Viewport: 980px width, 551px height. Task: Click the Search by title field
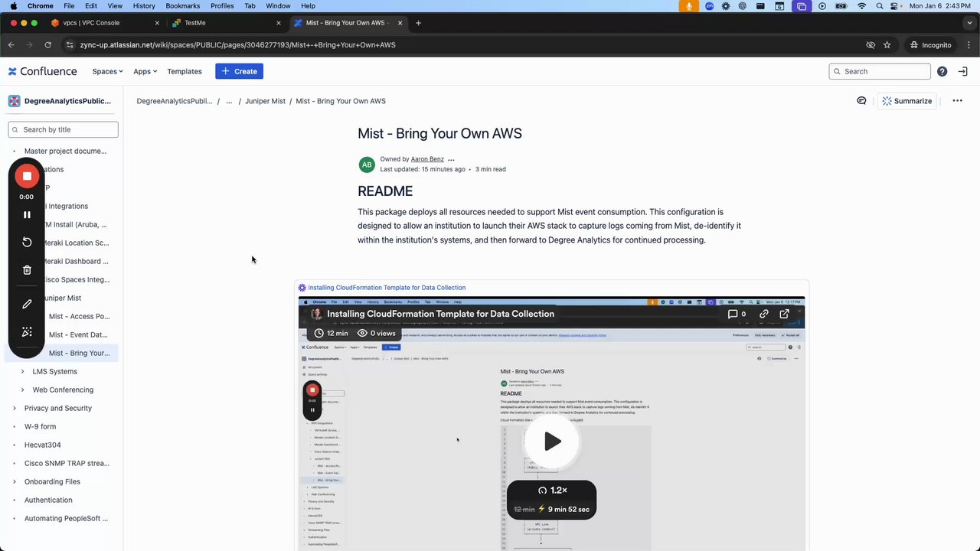coord(63,129)
